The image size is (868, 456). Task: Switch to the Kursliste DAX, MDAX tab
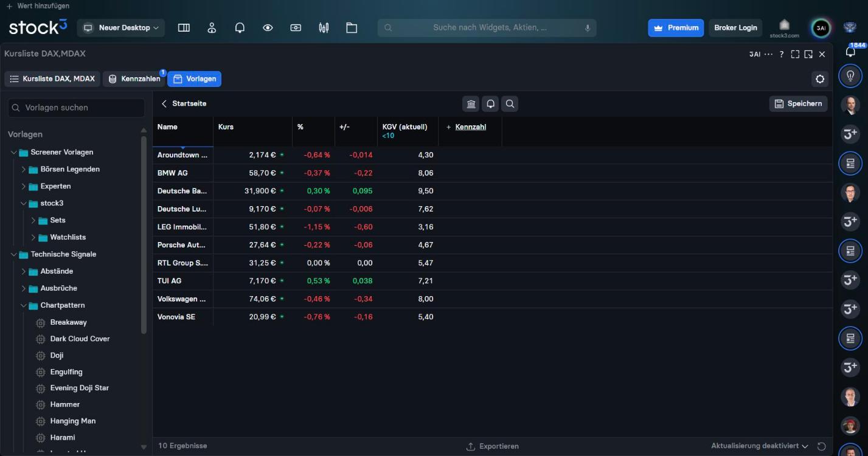click(x=52, y=79)
